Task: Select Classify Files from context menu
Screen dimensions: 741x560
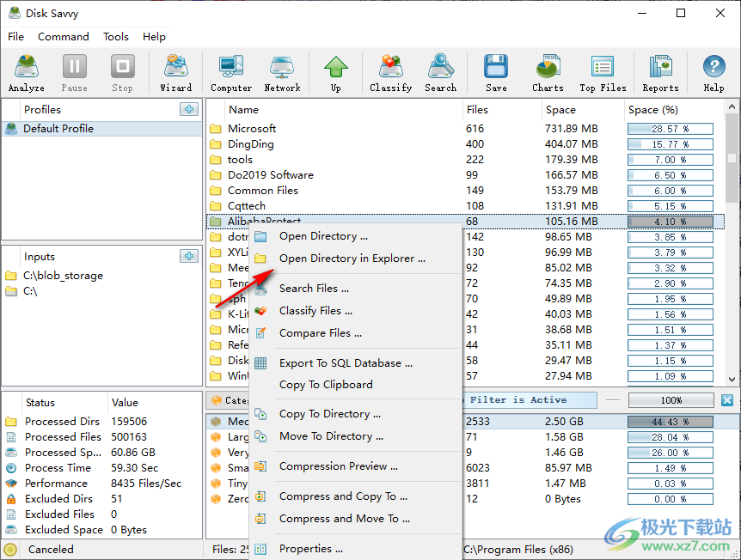Action: (355, 311)
